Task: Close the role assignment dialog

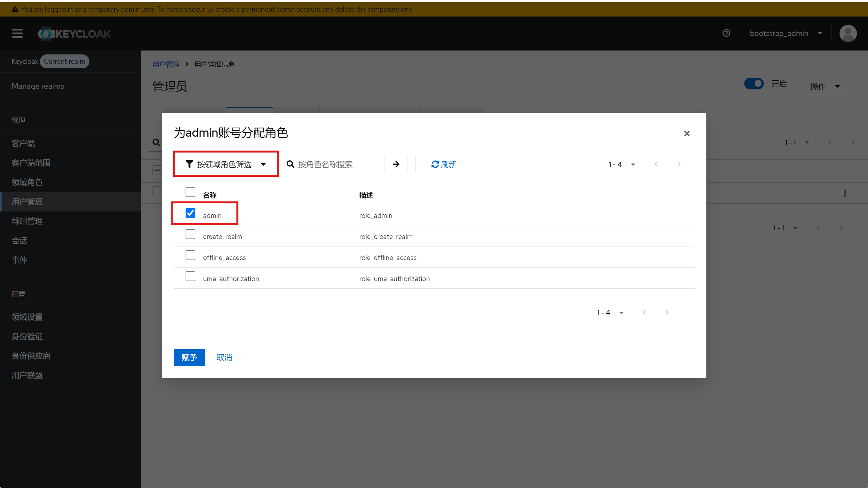Action: (x=687, y=133)
